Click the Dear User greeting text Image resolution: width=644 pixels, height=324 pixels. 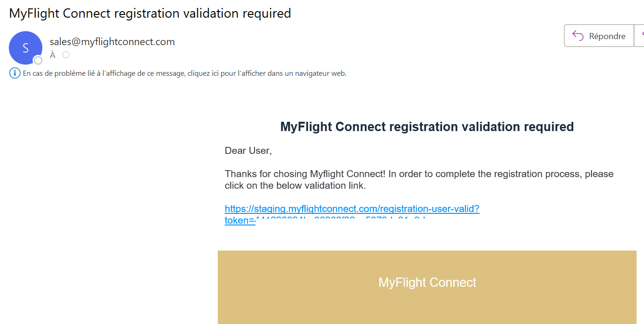pyautogui.click(x=248, y=151)
